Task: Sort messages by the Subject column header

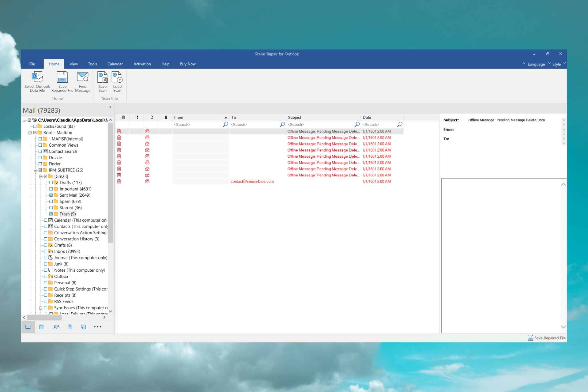Action: coord(323,117)
